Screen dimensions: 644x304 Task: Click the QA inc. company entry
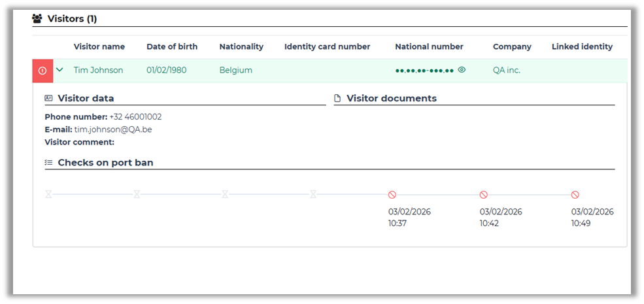(507, 71)
